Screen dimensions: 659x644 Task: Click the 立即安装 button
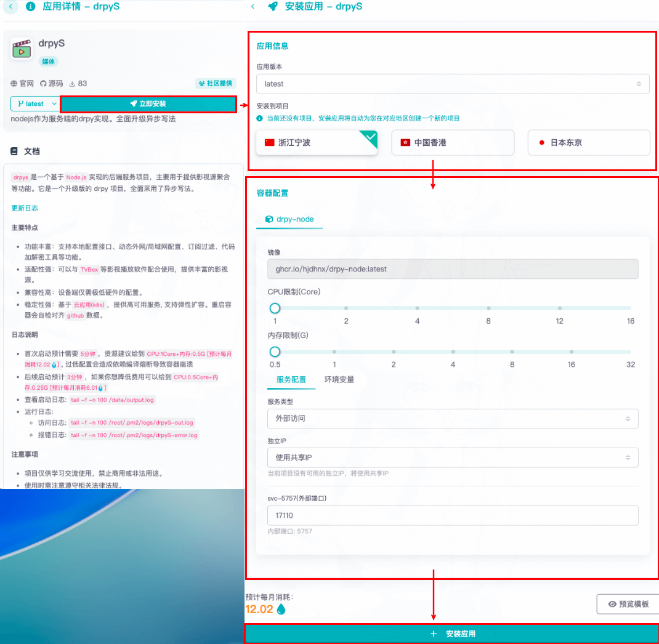pos(148,104)
